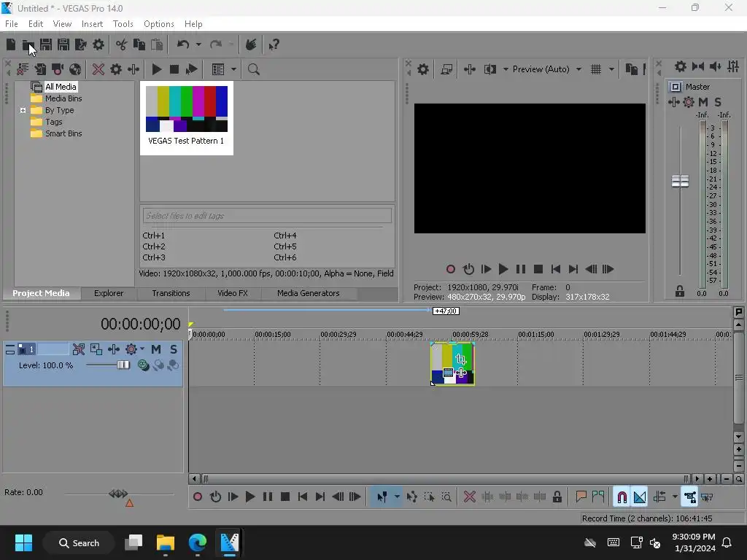Click Get Media from the Web globe icon
This screenshot has width=747, height=560.
pos(75,69)
